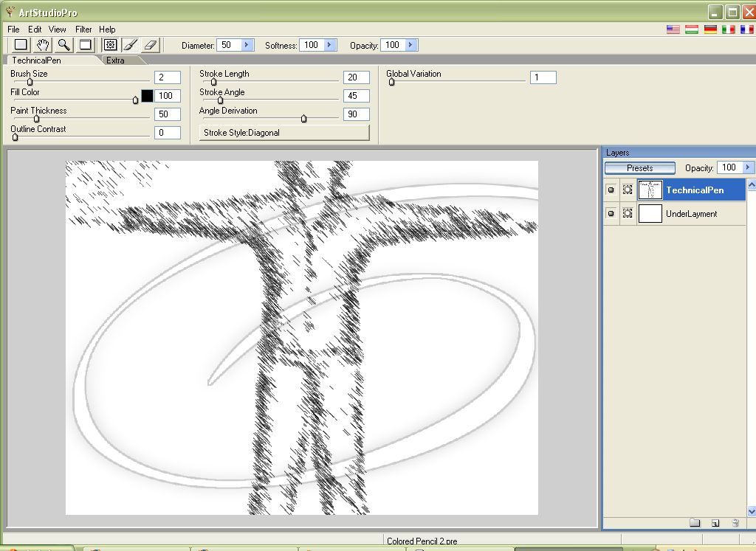Click the new layer icon
The width and height of the screenshot is (756, 551).
pyautogui.click(x=715, y=523)
